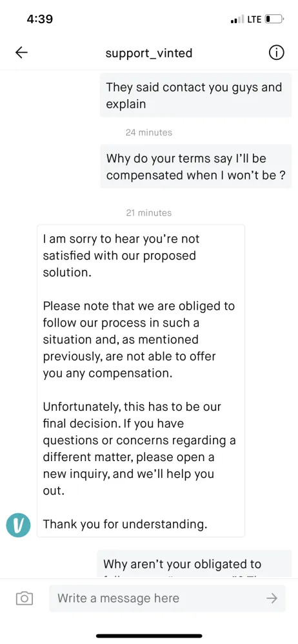Tap the support reply about proposed solution
298x644 pixels.
[x=141, y=381]
